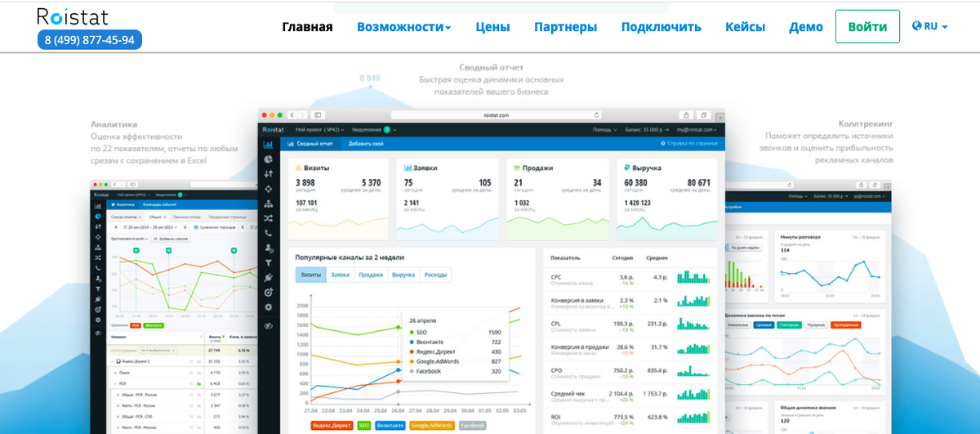This screenshot has height=434, width=980.
Task: Click the user icon in center window sidebar
Action: pyautogui.click(x=268, y=248)
